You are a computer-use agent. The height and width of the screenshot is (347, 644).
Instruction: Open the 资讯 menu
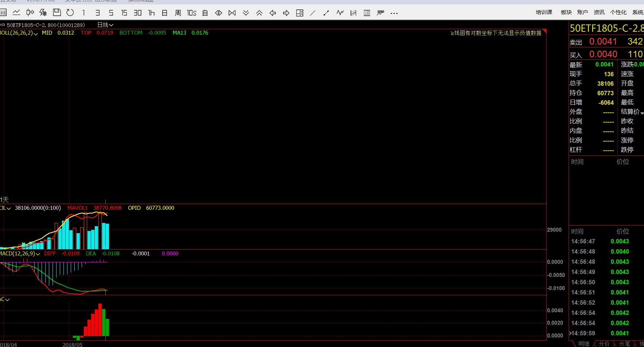599,12
